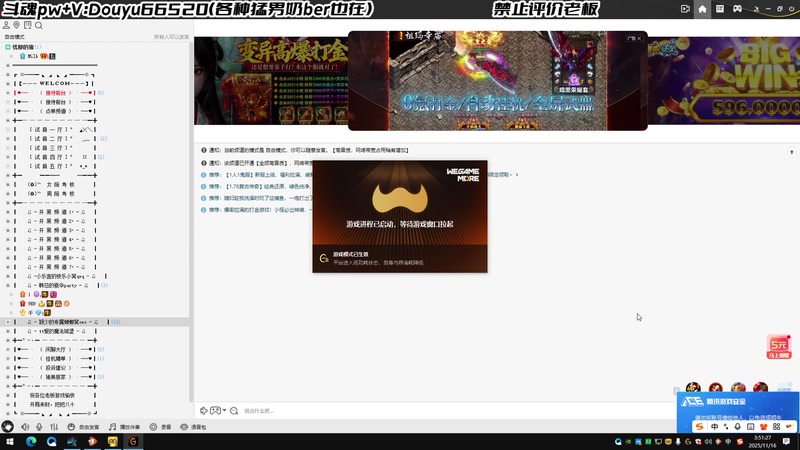Image resolution: width=800 pixels, height=450 pixels.
Task: Expand the top-level room node with green icon
Action: (8, 47)
